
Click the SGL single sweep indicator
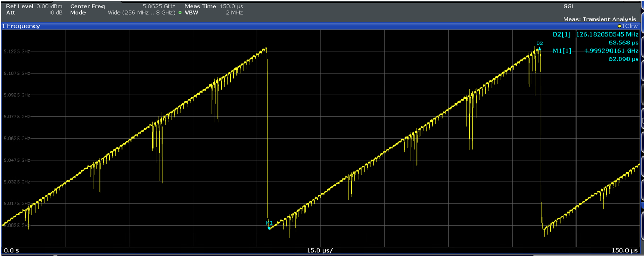(569, 6)
